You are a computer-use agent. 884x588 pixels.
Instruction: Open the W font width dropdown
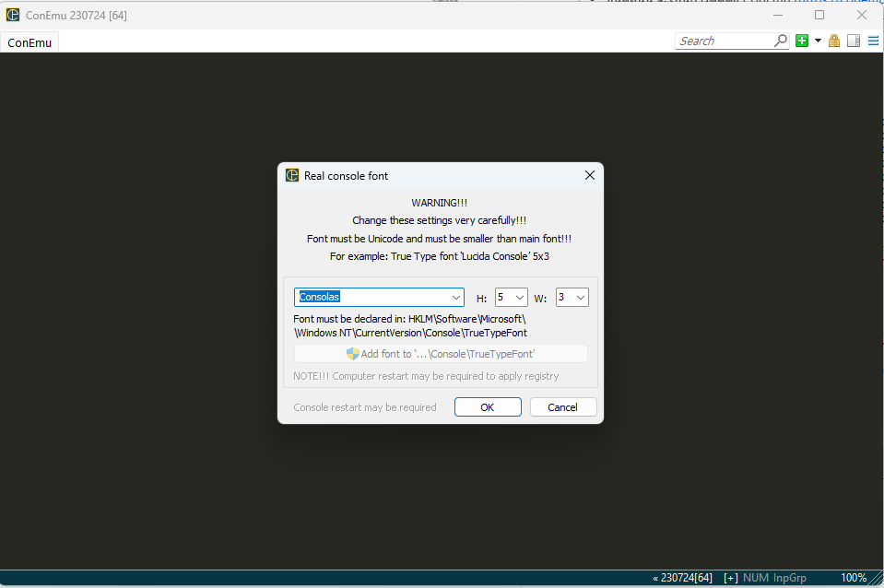click(x=580, y=298)
